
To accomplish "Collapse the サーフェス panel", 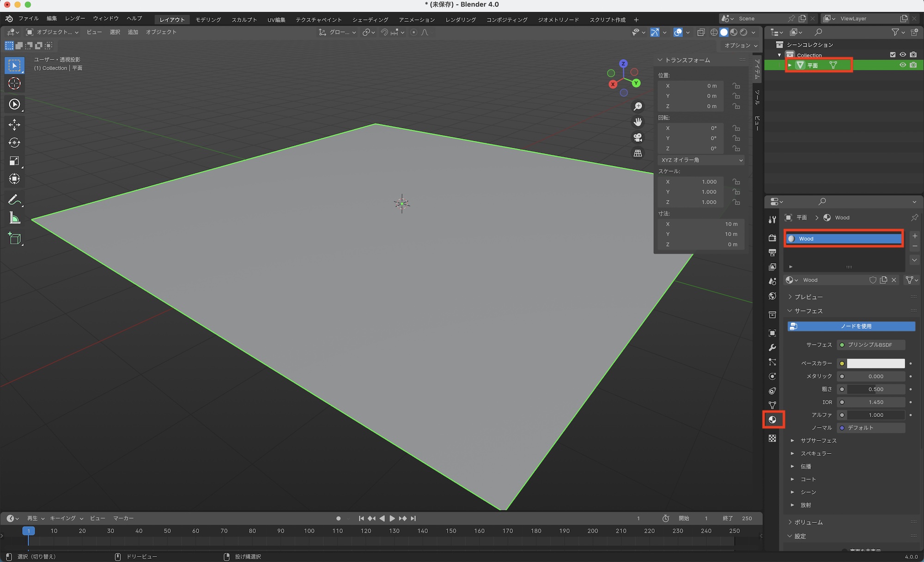I will pos(808,311).
